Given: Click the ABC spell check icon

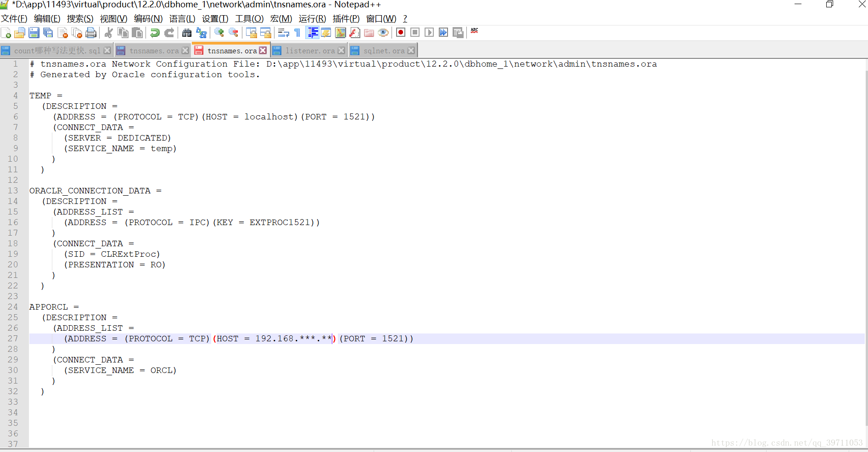Looking at the screenshot, I should (x=475, y=31).
